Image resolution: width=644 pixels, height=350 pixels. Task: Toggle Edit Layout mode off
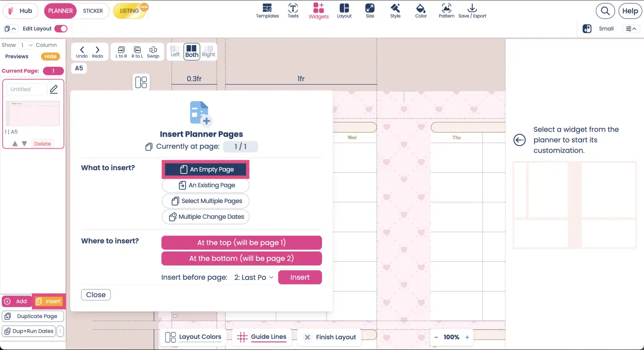point(62,28)
